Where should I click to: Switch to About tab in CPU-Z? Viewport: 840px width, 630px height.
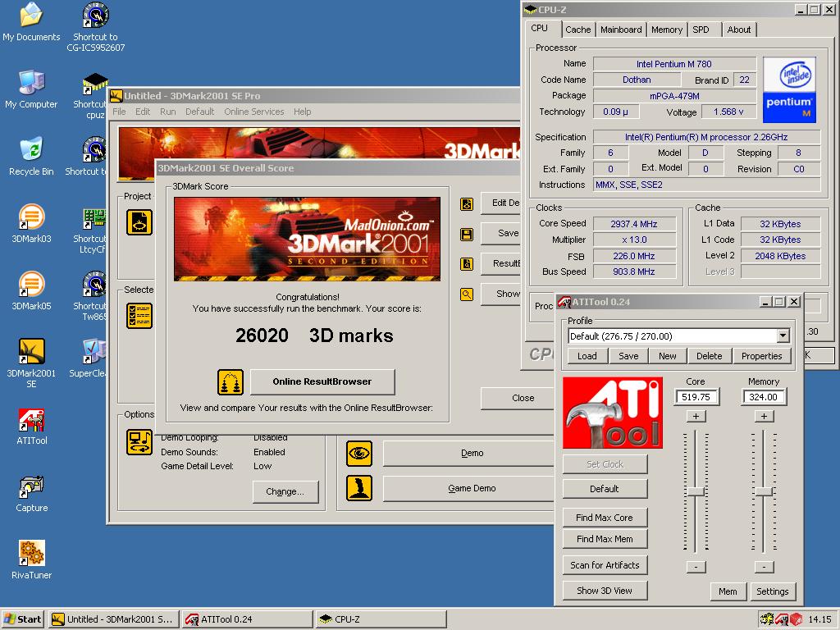pos(739,30)
